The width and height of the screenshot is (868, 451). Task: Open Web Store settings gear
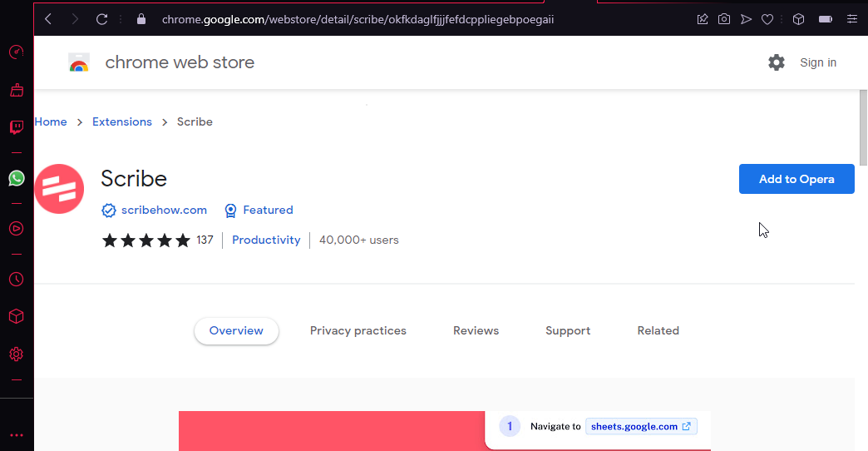tap(777, 62)
